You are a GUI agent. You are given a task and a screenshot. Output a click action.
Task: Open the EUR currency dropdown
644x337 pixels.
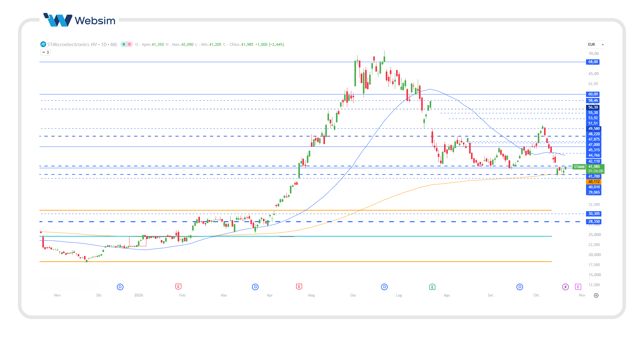pyautogui.click(x=596, y=45)
